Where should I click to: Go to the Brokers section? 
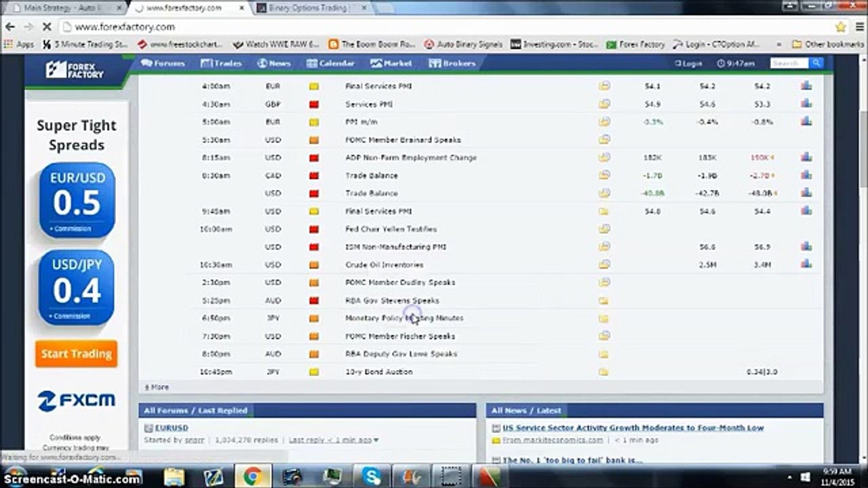(x=452, y=63)
